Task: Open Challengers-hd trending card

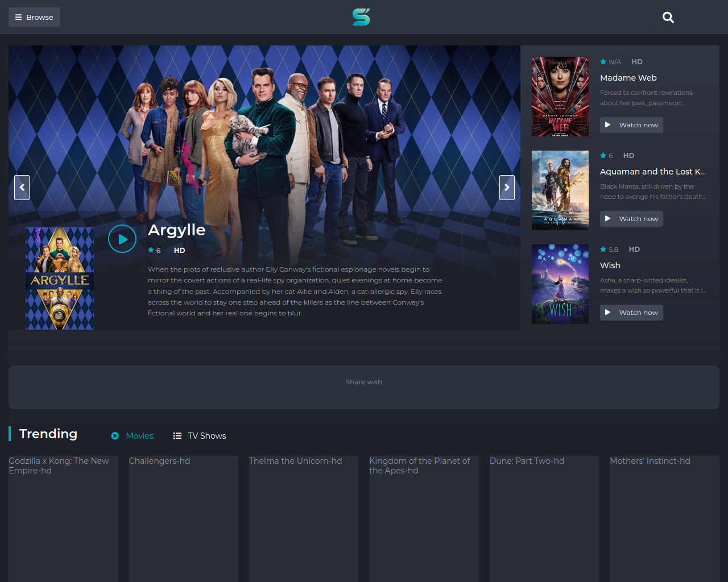Action: 184,518
